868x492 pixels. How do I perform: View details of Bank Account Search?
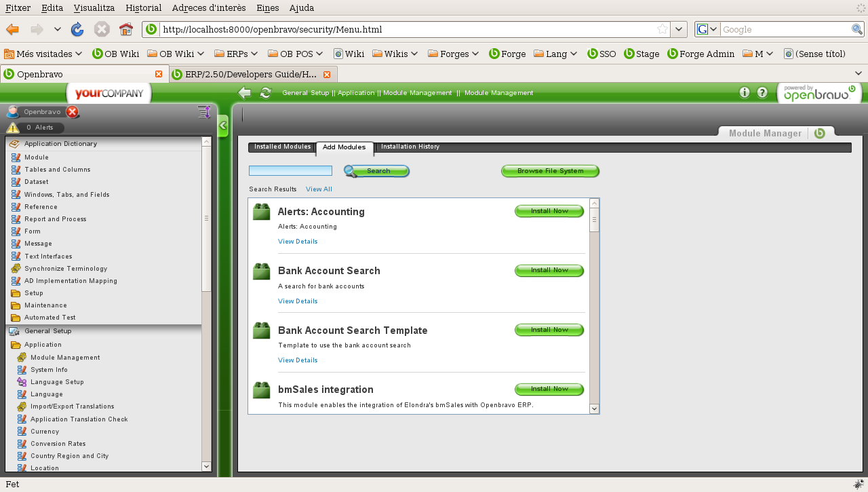click(298, 301)
